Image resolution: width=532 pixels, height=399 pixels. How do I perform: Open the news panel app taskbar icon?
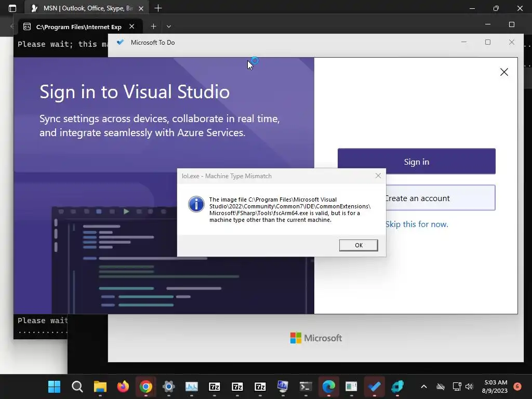tap(351, 387)
